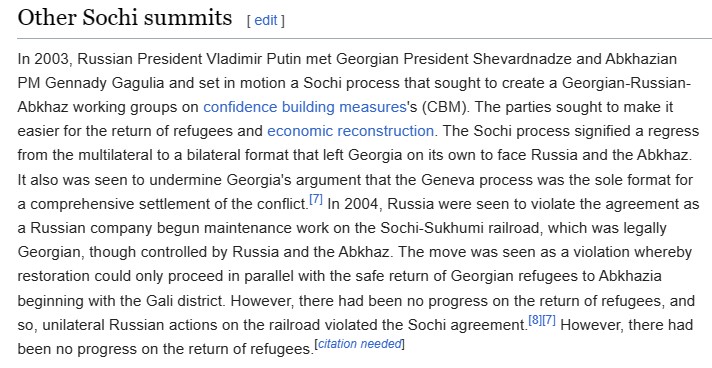Click the opening bracket before the edit link

click(249, 21)
